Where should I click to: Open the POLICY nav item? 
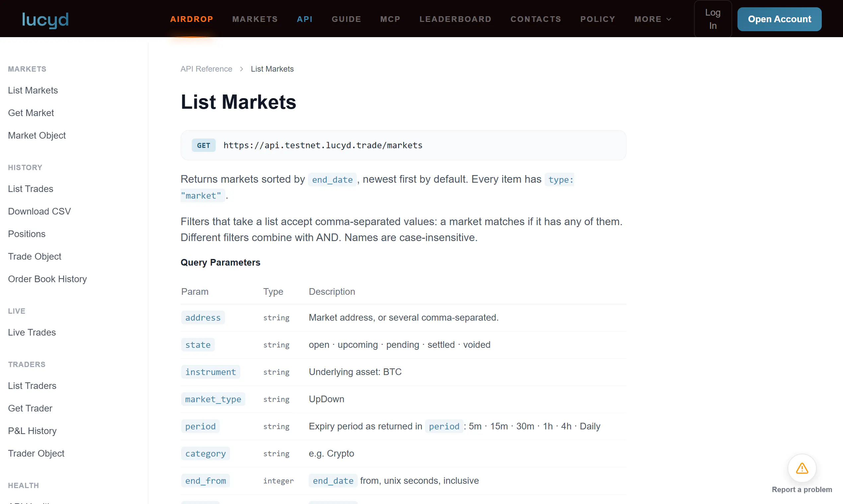[x=598, y=19]
